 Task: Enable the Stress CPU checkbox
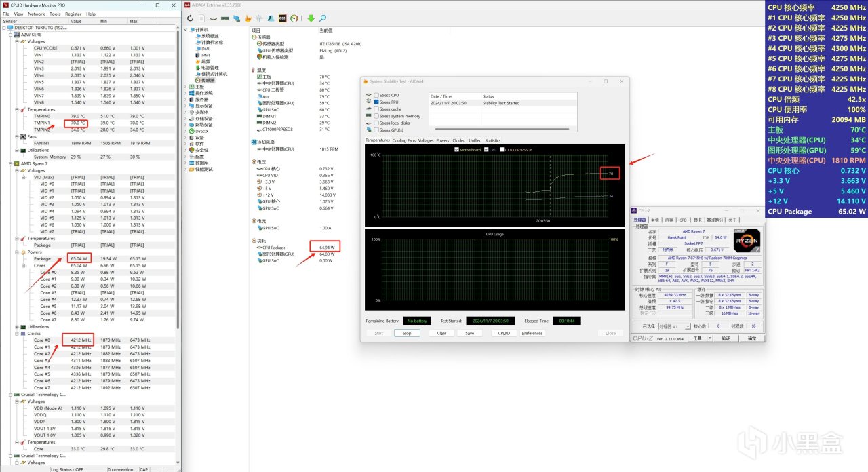[x=376, y=95]
